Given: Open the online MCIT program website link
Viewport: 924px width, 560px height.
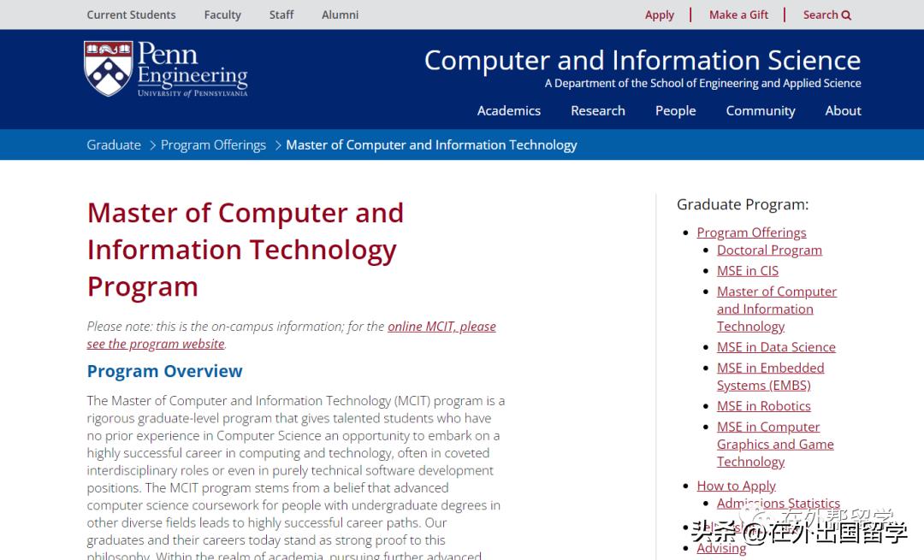Looking at the screenshot, I should [x=441, y=326].
